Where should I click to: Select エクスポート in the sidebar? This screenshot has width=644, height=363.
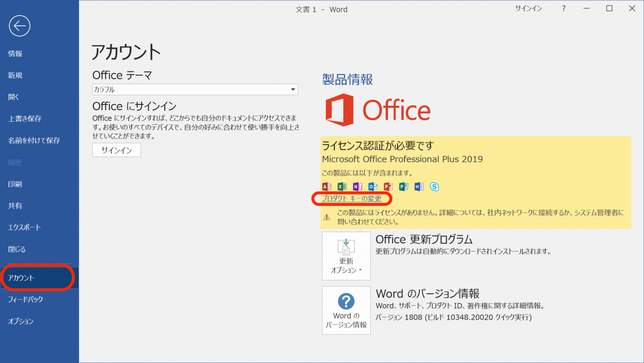(24, 227)
